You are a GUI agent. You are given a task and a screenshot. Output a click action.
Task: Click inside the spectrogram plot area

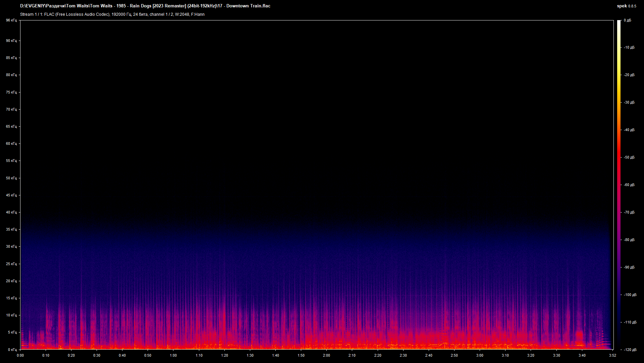[317, 185]
